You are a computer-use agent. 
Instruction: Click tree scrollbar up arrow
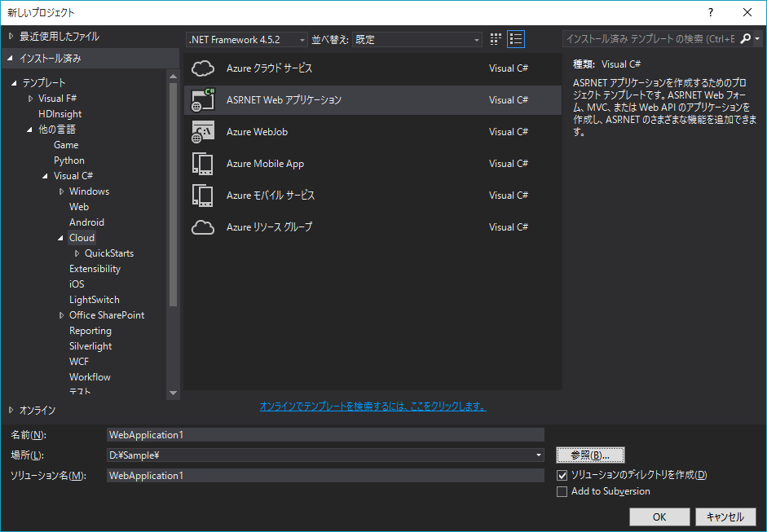pos(173,77)
